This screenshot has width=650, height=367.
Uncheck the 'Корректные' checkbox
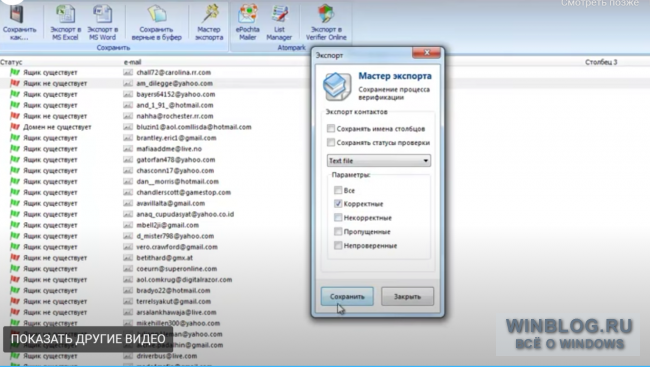tap(338, 204)
